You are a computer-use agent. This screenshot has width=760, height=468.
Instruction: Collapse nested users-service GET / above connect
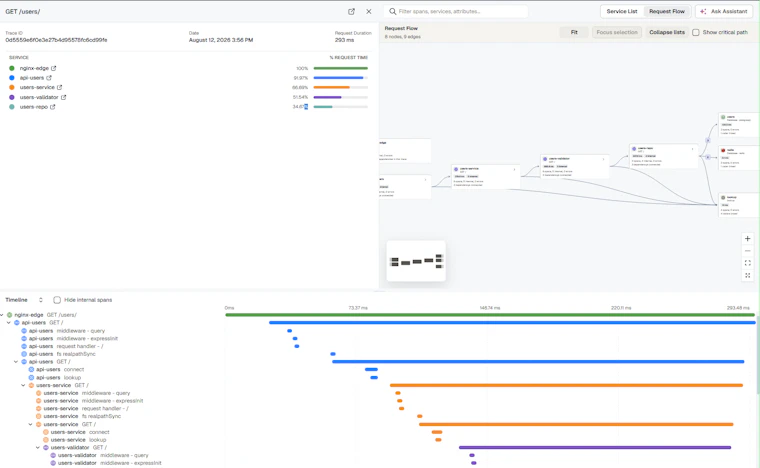pyautogui.click(x=31, y=424)
